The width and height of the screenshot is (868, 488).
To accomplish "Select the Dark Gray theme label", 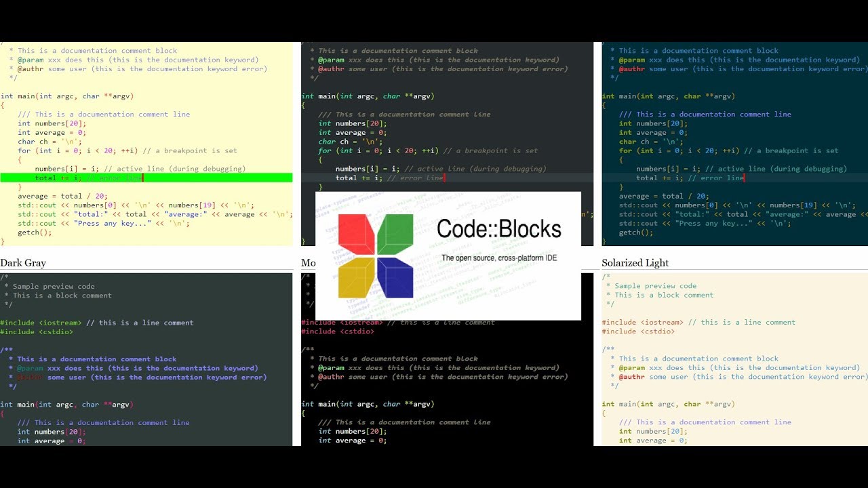I will (23, 263).
